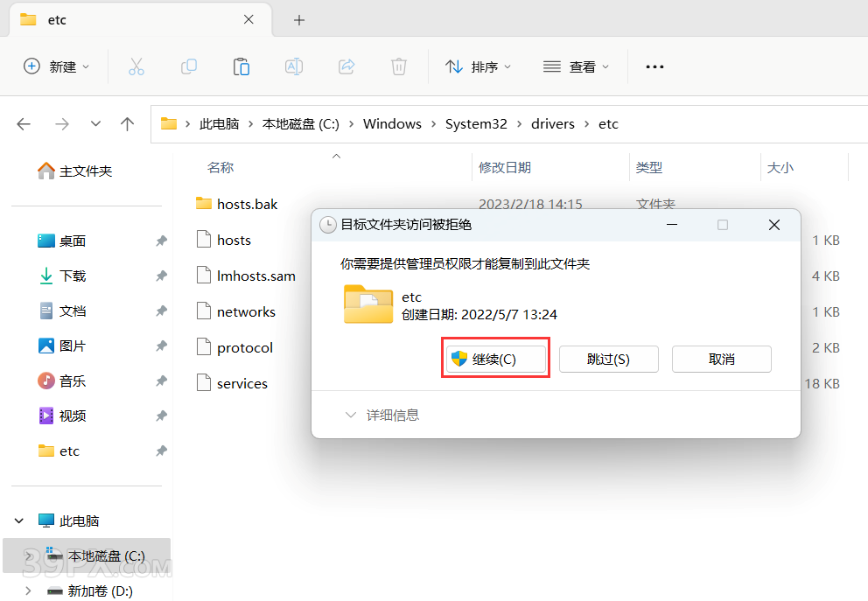Click the Delete icon in the toolbar
The height and width of the screenshot is (601, 868).
click(x=399, y=66)
